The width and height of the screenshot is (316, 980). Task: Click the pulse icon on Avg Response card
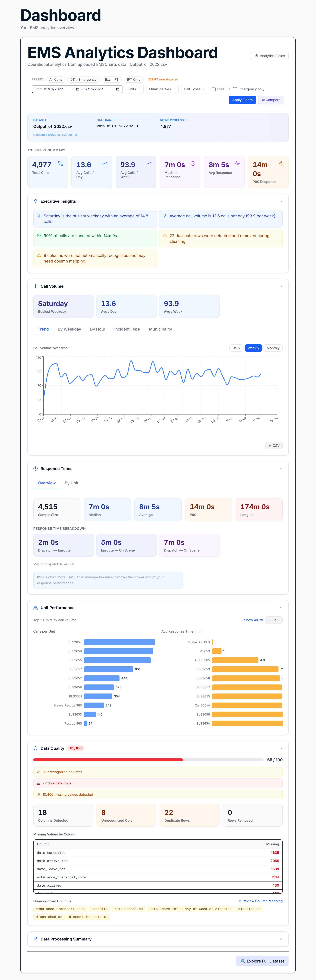point(237,164)
